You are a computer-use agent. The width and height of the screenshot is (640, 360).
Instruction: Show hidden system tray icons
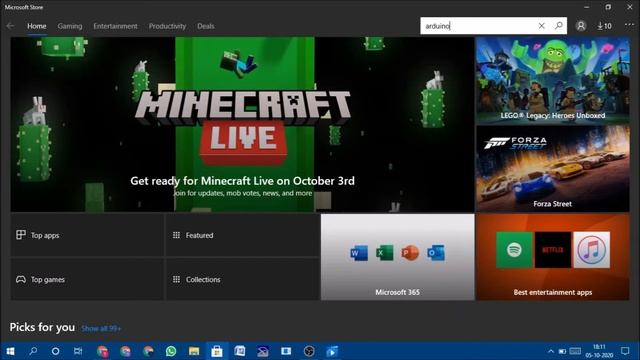pos(551,351)
